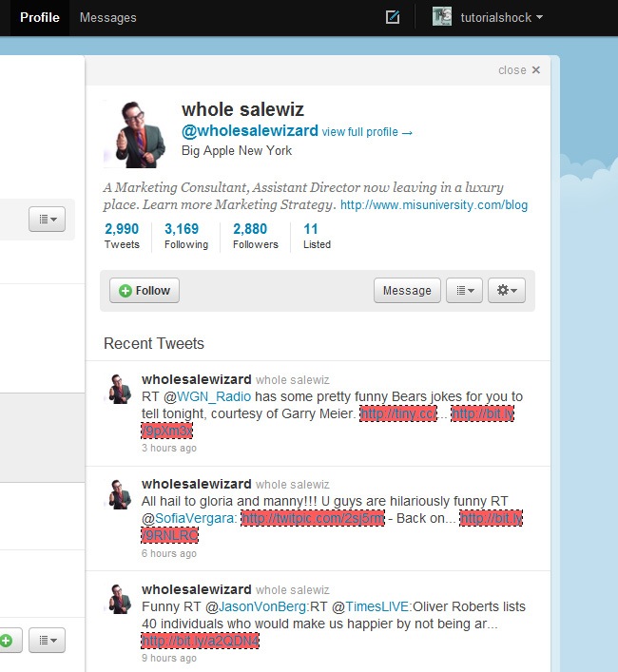View the 2,990 Tweets count
Screen dimensions: 618x672
click(x=122, y=236)
